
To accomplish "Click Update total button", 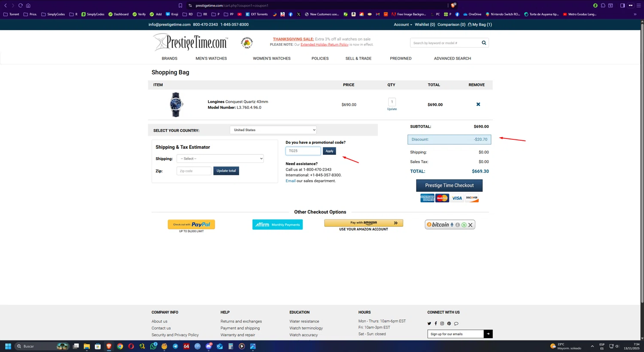I will tap(226, 171).
